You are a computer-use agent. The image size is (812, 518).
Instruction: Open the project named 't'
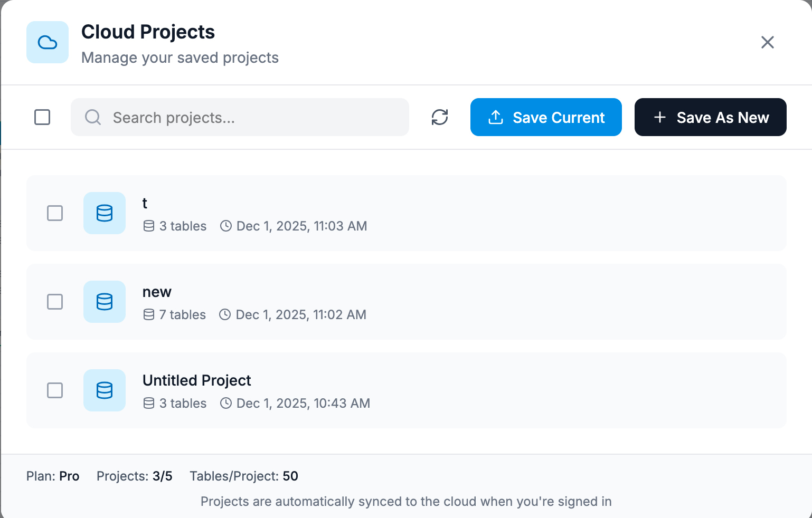coord(145,204)
